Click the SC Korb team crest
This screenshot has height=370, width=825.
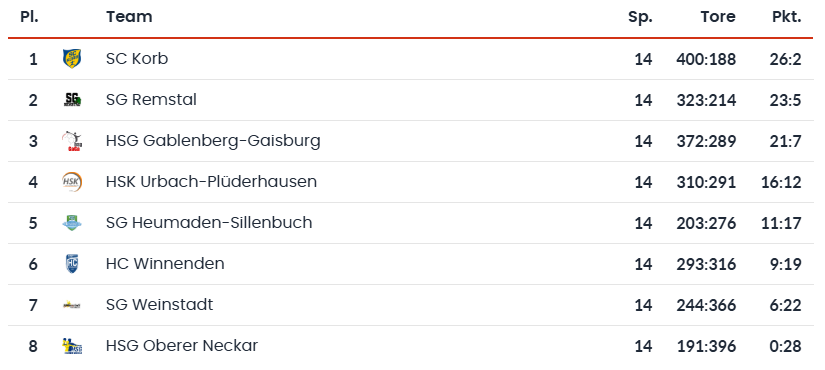[x=72, y=58]
